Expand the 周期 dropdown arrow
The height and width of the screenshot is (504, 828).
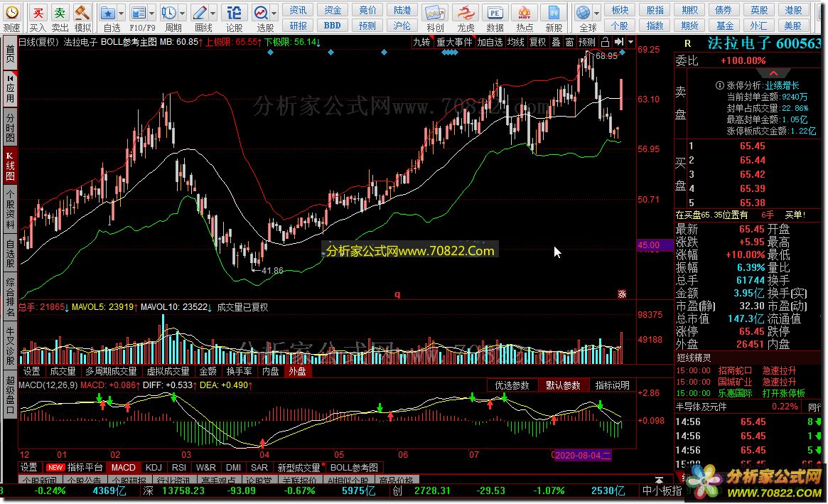183,14
